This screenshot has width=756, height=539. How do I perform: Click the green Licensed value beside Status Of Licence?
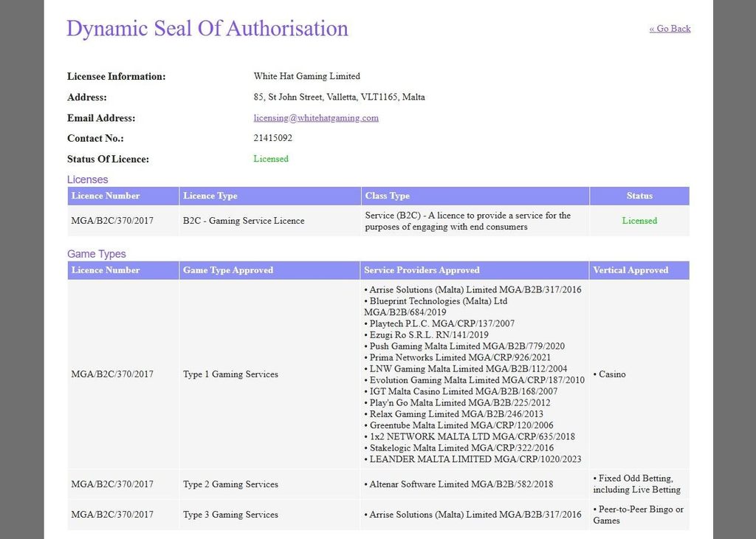pos(271,159)
